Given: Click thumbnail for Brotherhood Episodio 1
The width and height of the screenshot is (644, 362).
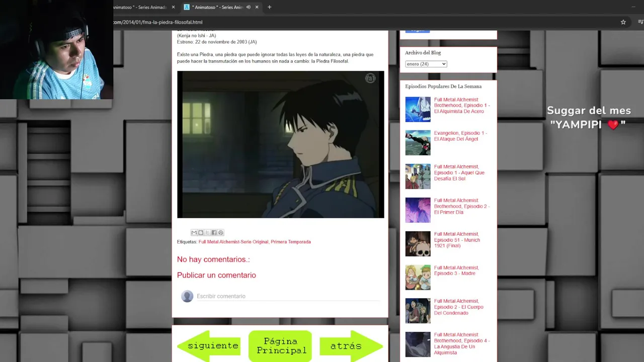Looking at the screenshot, I should coord(418,109).
